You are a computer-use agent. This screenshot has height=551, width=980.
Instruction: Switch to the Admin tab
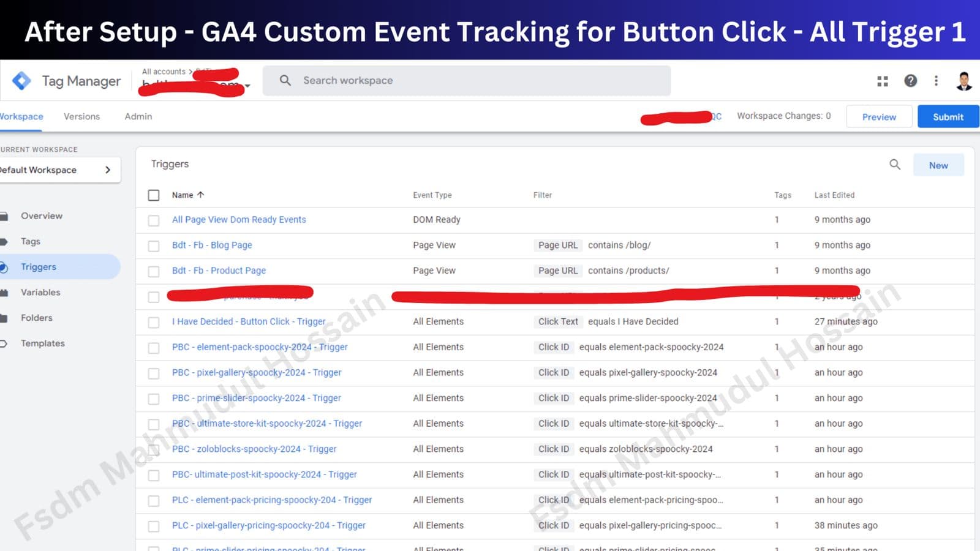point(138,116)
